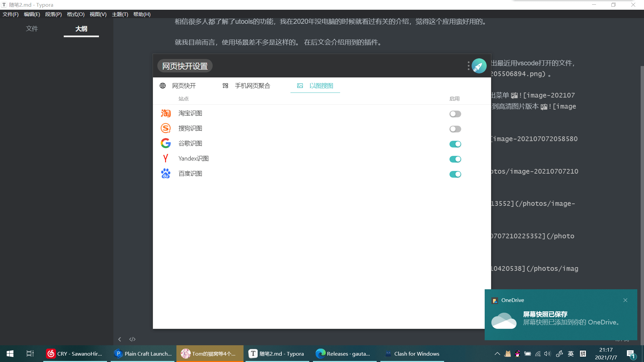Image resolution: width=644 pixels, height=362 pixels.
Task: Enable 搜狗识图 toggle switch
Action: click(x=455, y=129)
